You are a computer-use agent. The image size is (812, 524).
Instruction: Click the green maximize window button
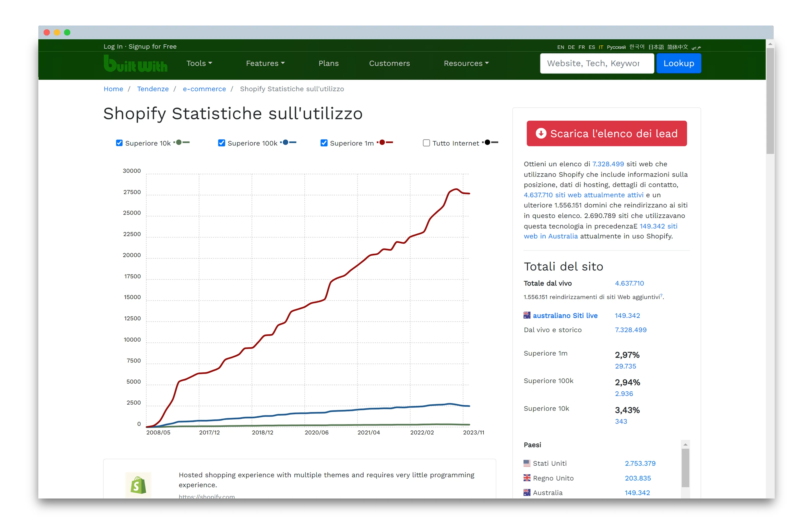pyautogui.click(x=67, y=32)
